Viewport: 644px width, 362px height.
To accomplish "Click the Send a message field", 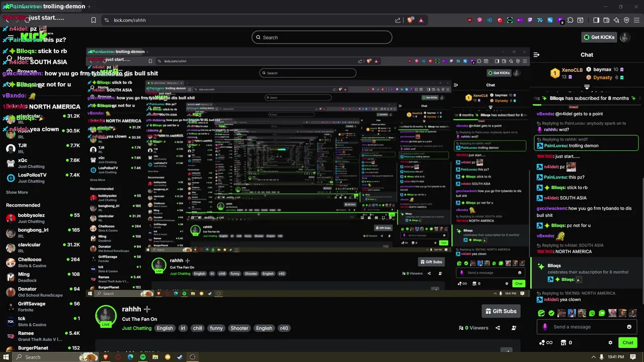I will [x=586, y=327].
